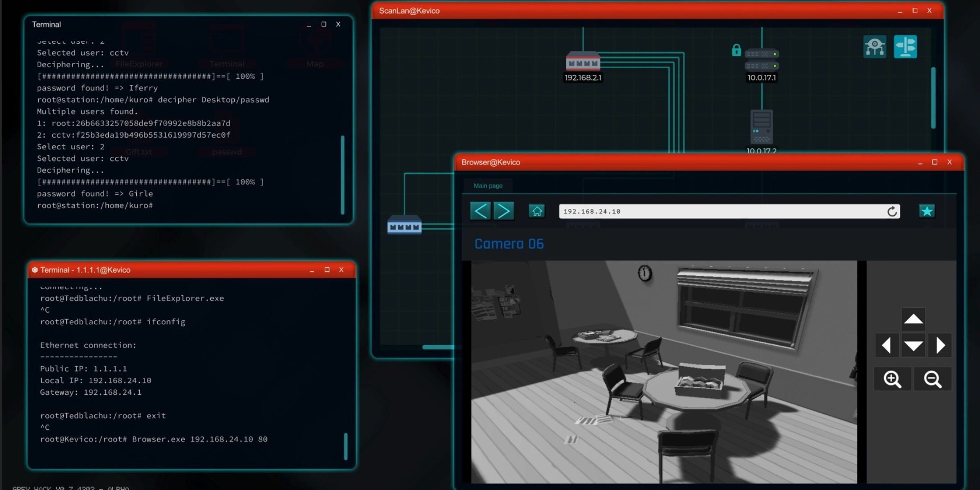Open the ScanLan spy eye tool icon
This screenshot has height=490, width=980.
point(875,47)
